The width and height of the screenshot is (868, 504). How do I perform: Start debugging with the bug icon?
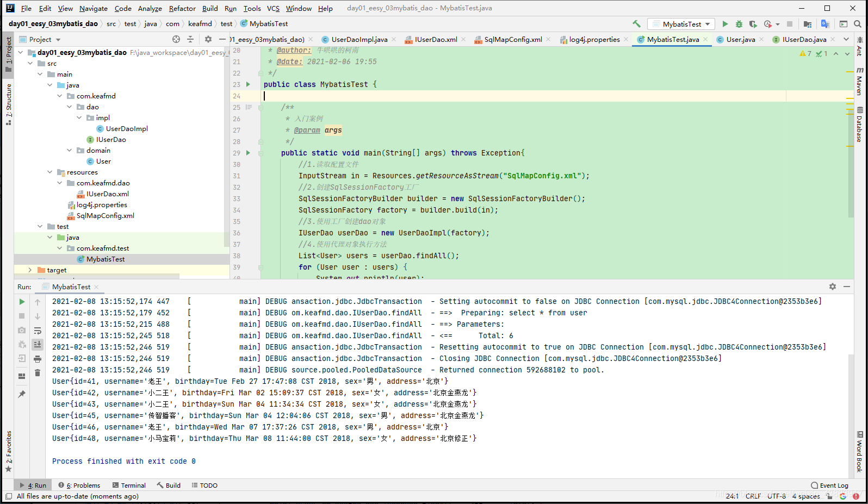point(739,24)
